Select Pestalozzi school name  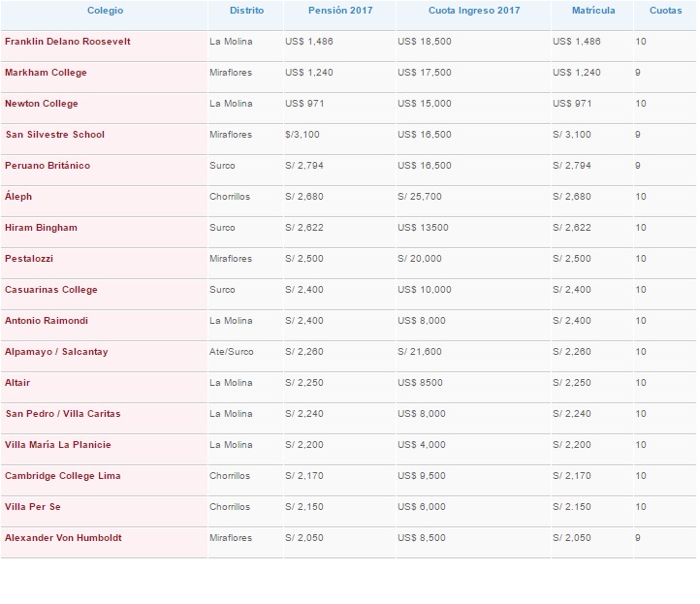(x=28, y=259)
